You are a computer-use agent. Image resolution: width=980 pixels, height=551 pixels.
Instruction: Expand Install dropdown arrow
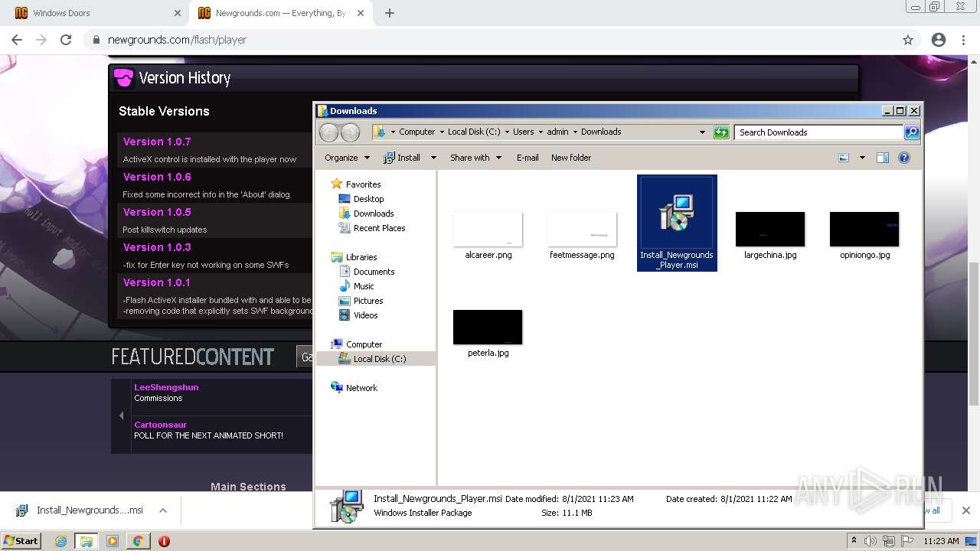pos(433,158)
